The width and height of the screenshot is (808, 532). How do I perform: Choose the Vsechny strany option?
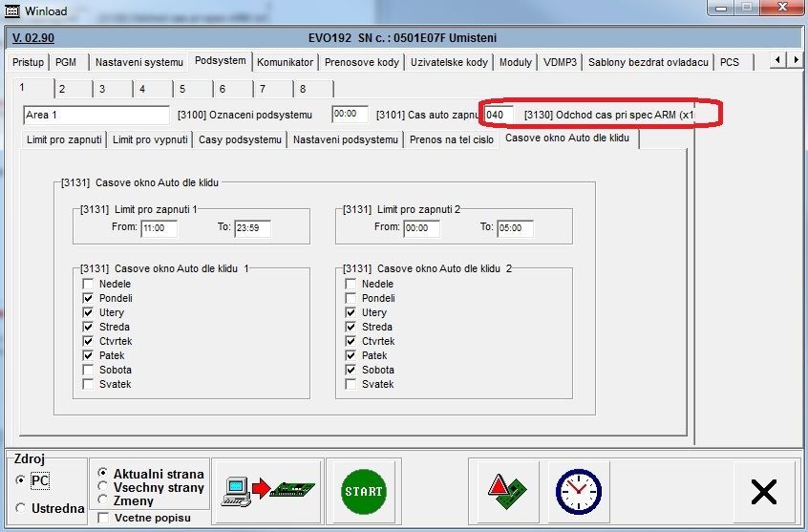coord(104,487)
